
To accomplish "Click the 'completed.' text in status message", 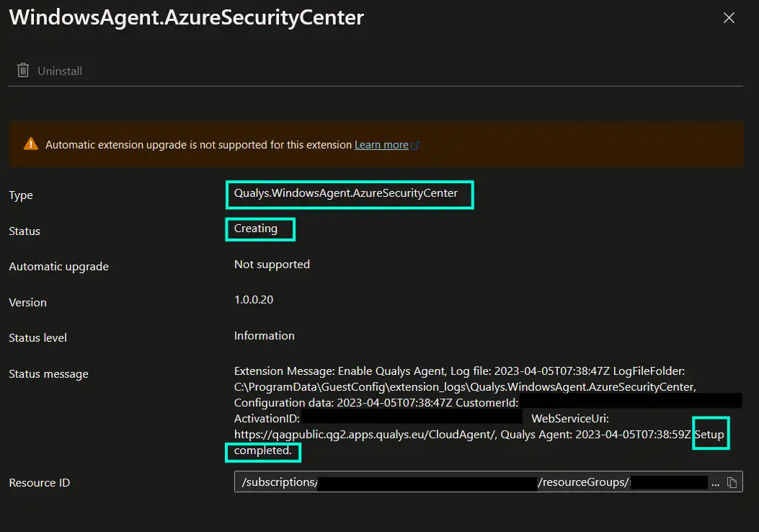I will 263,451.
